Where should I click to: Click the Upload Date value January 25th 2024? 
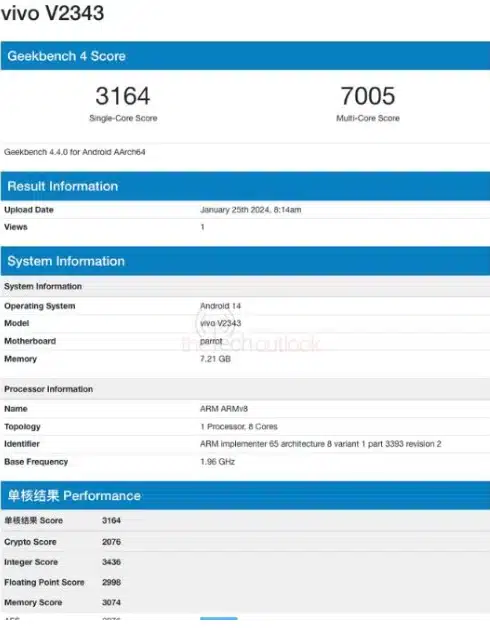[x=250, y=210]
